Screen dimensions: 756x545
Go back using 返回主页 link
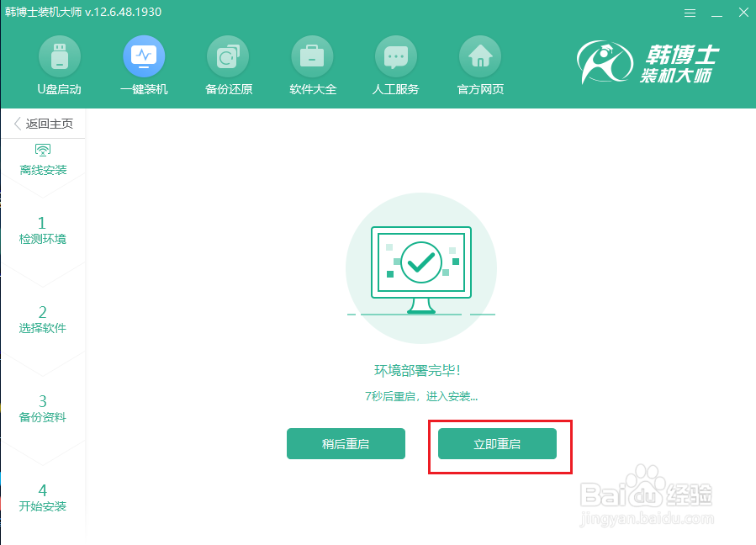[43, 123]
